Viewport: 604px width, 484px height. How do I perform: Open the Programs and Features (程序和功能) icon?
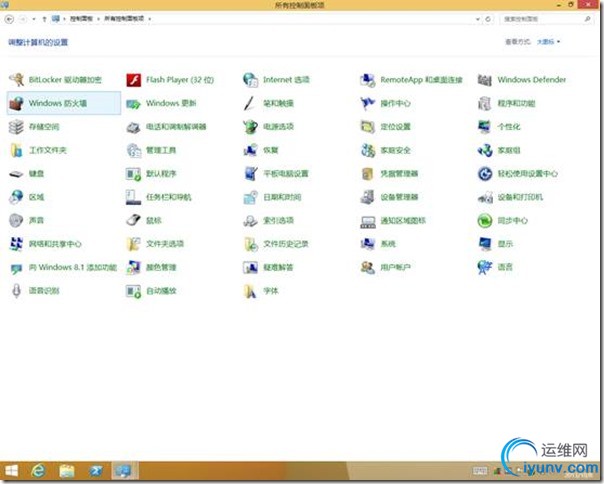pos(485,103)
